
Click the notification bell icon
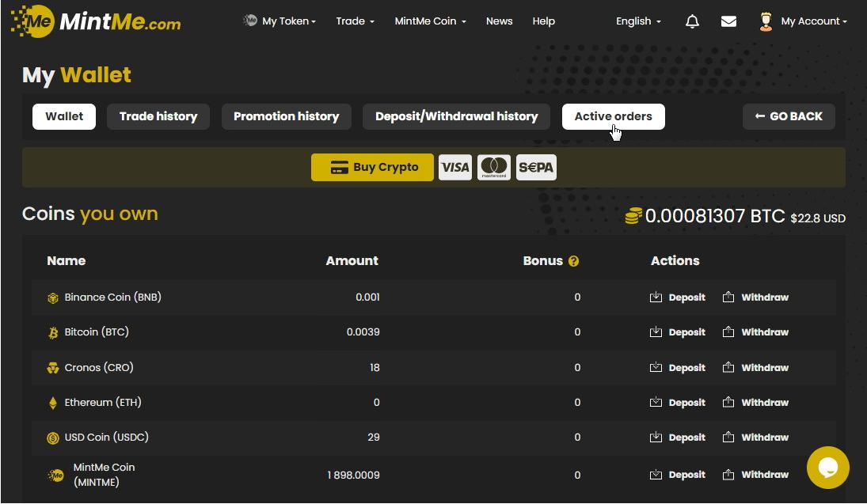(x=692, y=21)
